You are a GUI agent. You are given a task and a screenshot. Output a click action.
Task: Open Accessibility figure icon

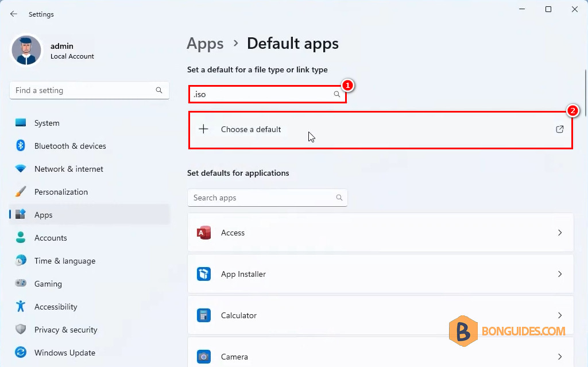(21, 306)
